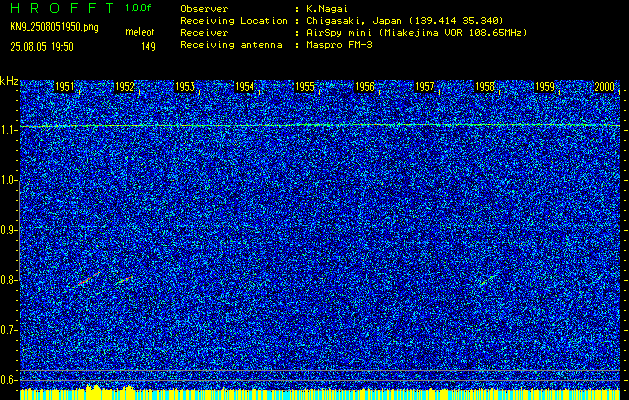Click the 1957 time marker
Viewport: 629px width, 400px height.
click(425, 87)
